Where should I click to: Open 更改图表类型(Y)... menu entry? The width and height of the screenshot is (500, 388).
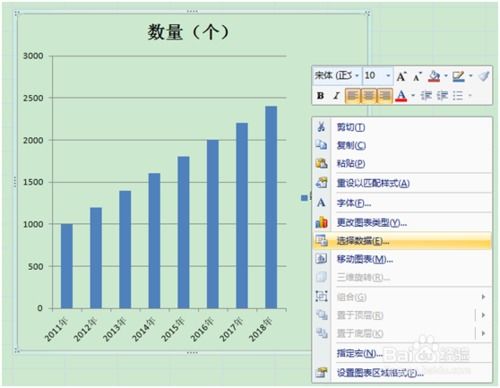pos(402,222)
